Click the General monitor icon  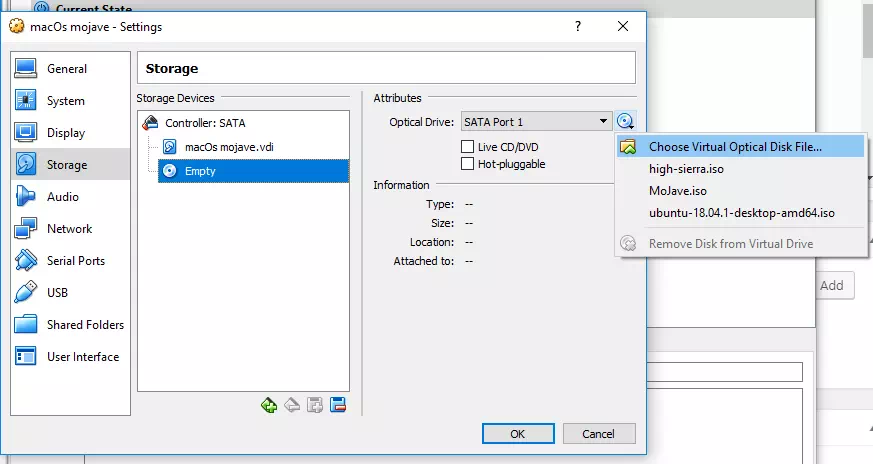pyautogui.click(x=26, y=69)
